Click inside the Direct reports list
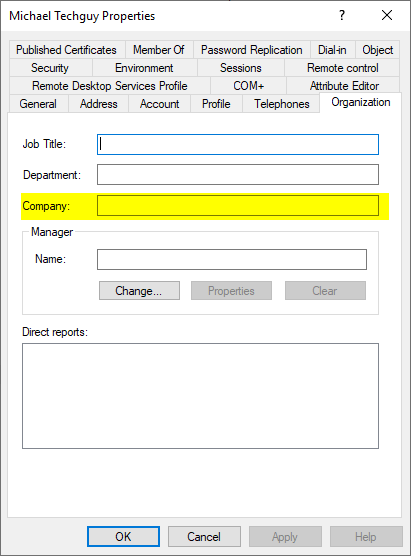This screenshot has height=556, width=411. [200, 396]
